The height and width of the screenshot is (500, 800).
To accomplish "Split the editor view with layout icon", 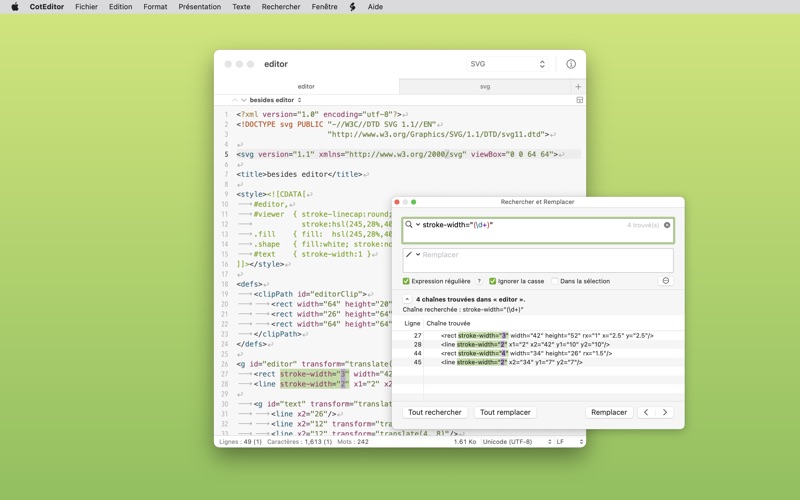I will (x=580, y=100).
